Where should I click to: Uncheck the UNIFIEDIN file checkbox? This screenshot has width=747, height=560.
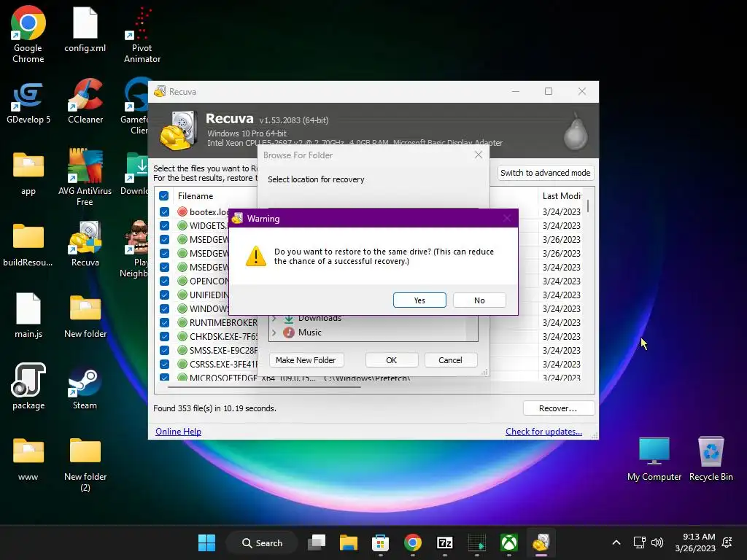[x=164, y=295]
